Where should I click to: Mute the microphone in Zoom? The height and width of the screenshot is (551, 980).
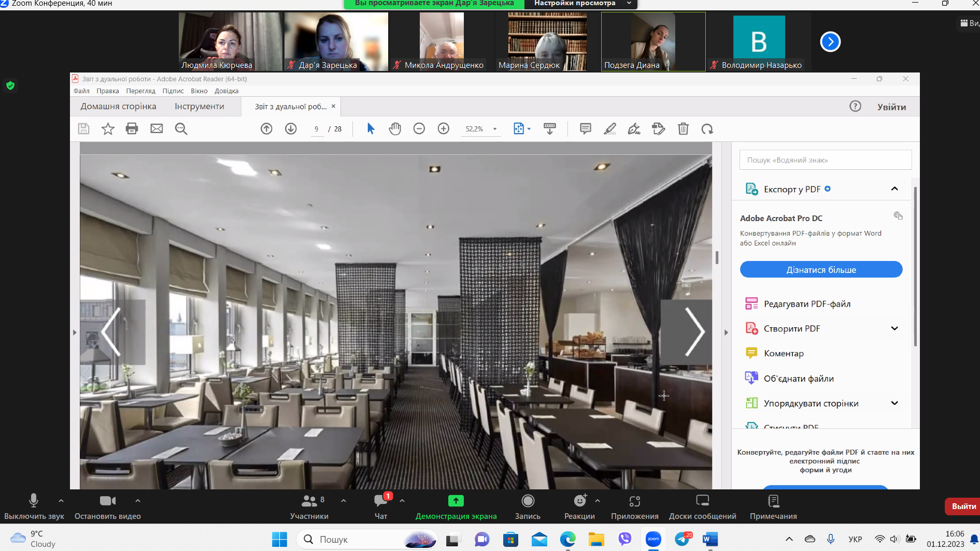coord(34,506)
